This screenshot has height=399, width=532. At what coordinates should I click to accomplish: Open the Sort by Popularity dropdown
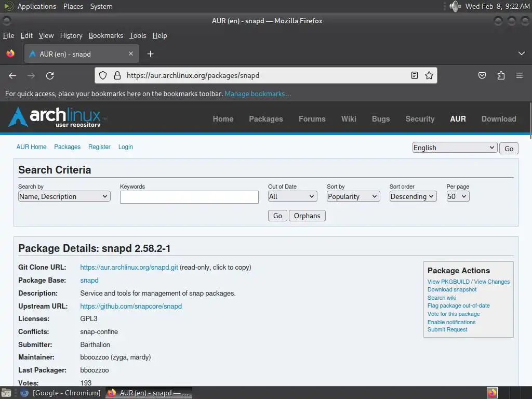[x=353, y=196]
